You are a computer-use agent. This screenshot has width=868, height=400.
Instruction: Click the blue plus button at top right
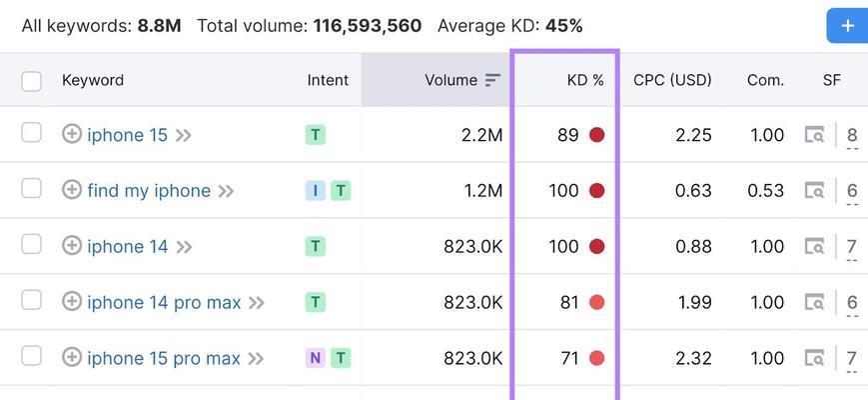click(847, 25)
